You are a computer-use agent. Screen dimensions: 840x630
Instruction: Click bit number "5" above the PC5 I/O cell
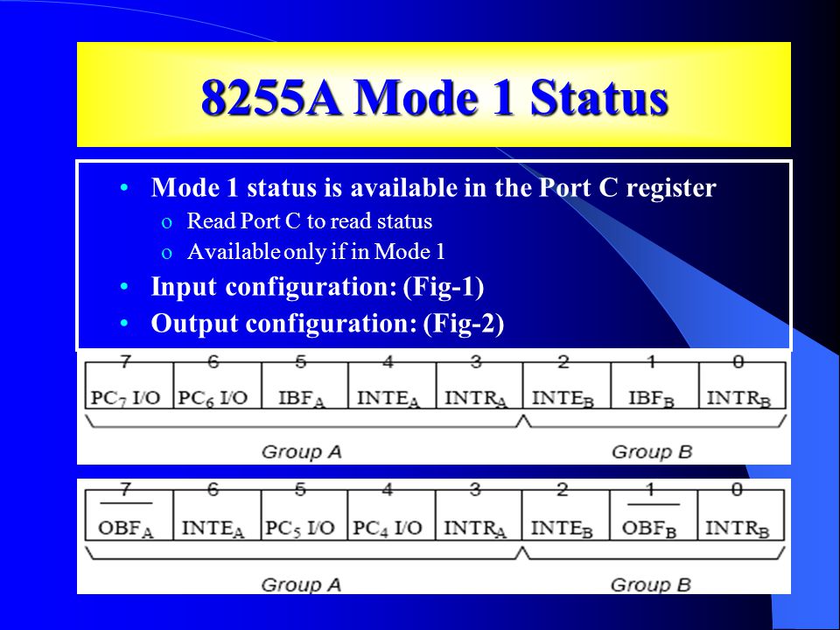click(x=300, y=489)
